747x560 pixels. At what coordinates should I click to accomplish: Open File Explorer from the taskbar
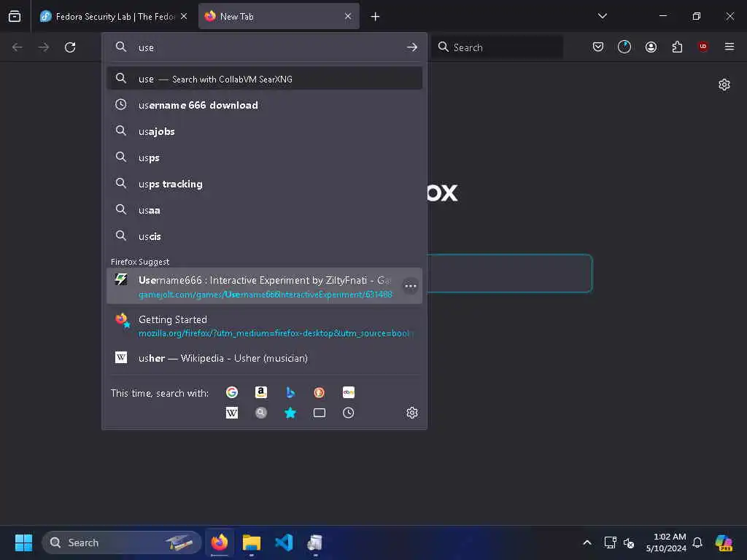tap(252, 542)
